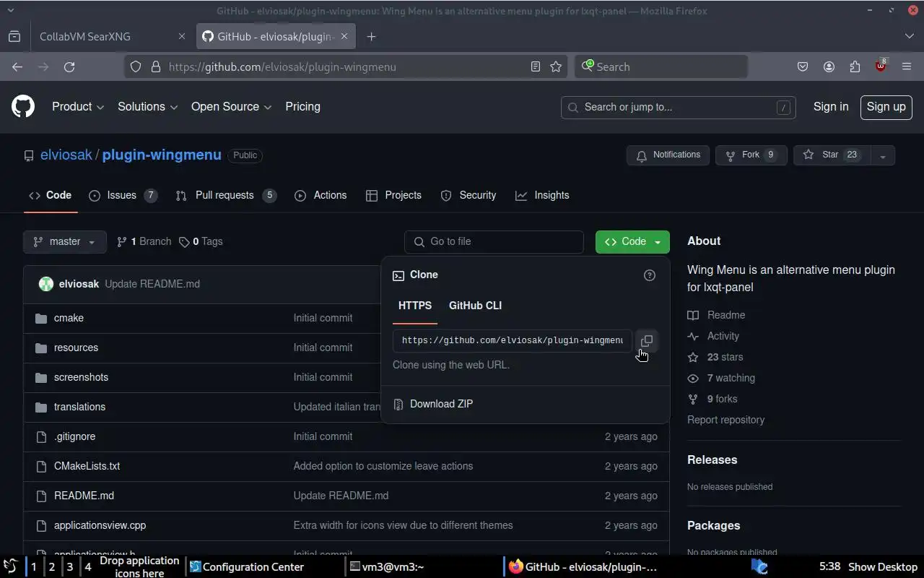Click the Sign up button

pyautogui.click(x=886, y=107)
